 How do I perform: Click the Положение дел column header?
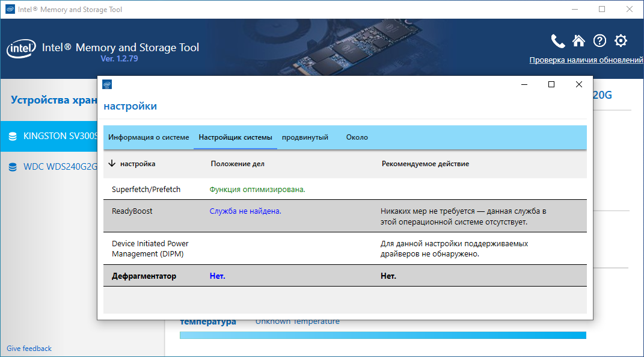238,164
